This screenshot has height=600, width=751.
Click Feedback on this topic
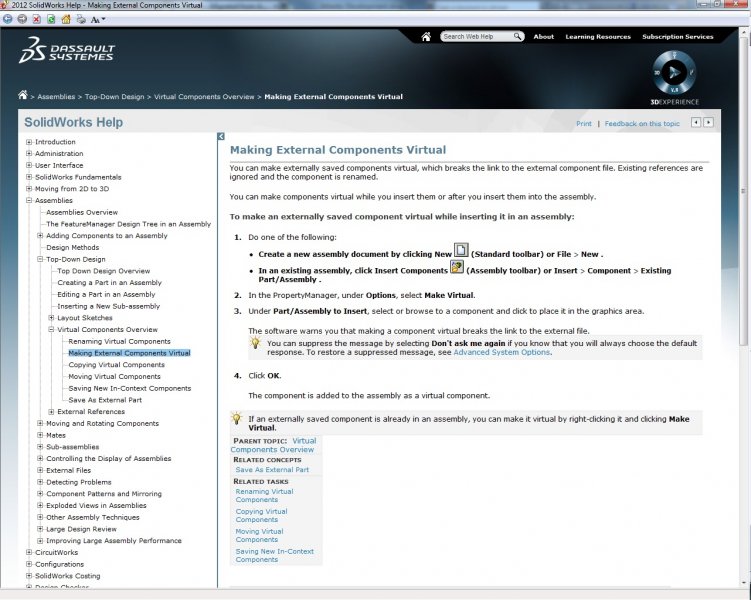click(642, 124)
